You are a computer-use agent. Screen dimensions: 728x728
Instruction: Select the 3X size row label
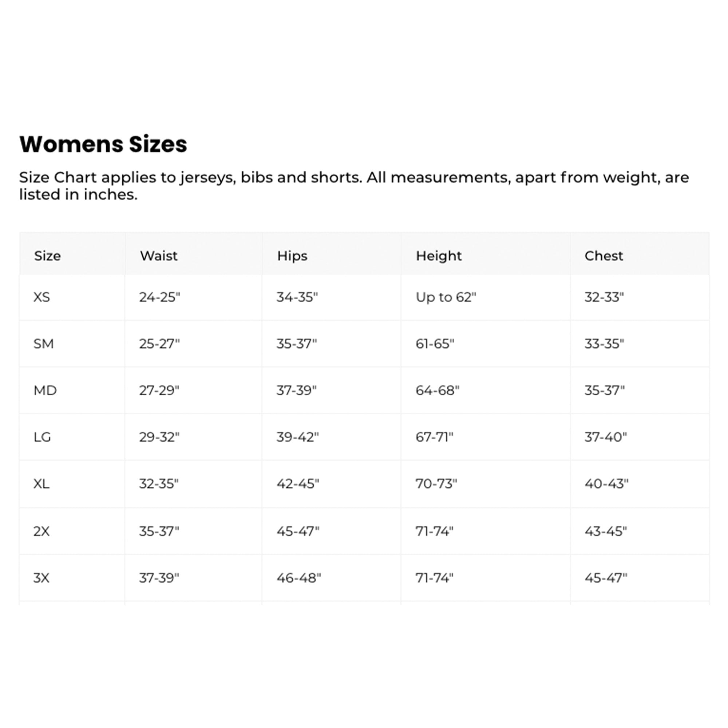41,578
